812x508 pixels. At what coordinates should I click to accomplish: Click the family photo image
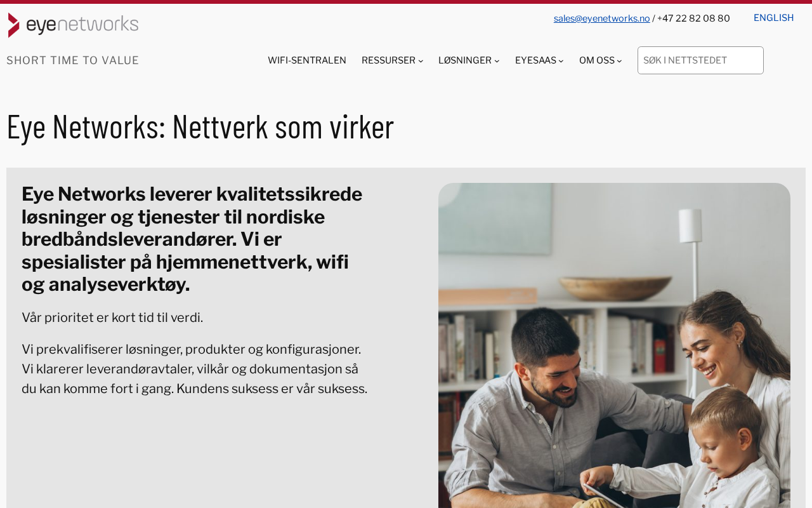(x=614, y=345)
